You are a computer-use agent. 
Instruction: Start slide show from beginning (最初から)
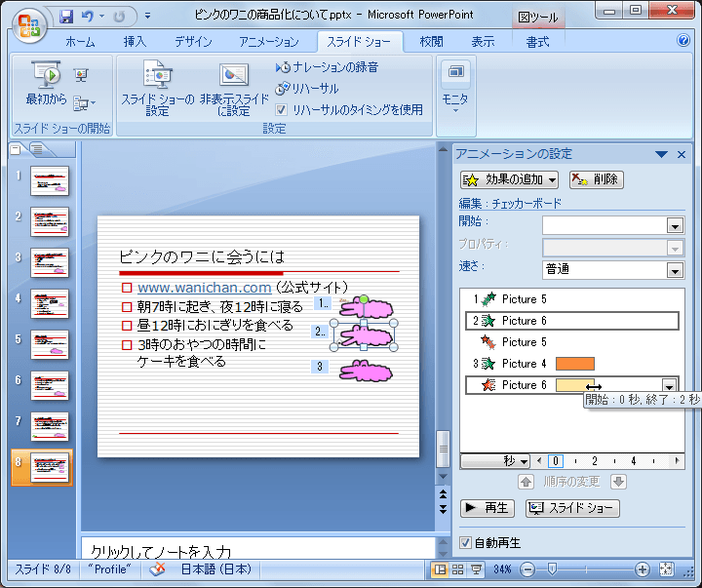click(46, 84)
